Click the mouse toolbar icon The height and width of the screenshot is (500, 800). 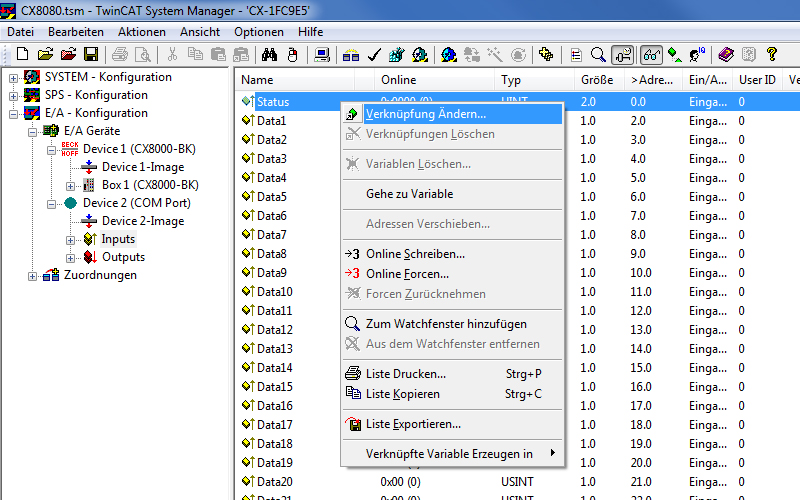292,54
